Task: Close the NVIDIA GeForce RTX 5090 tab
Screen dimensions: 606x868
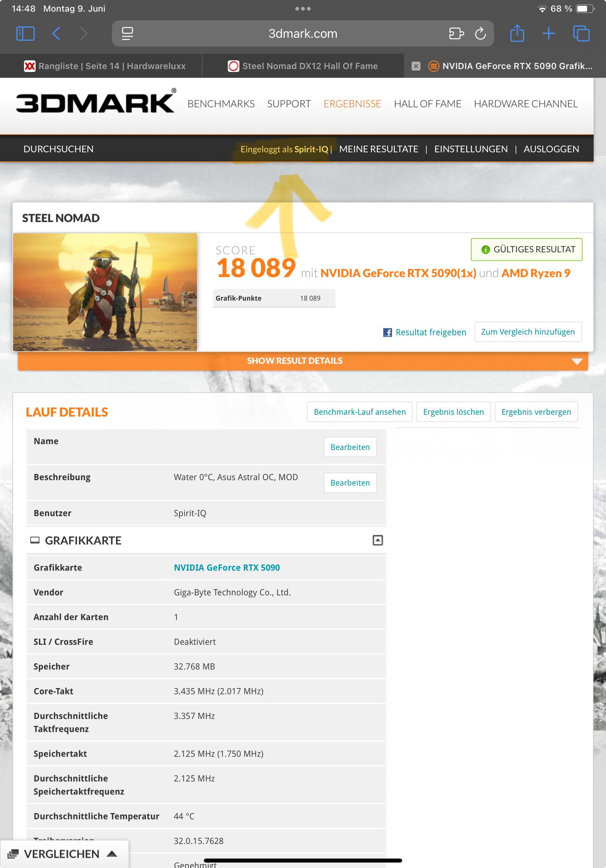Action: [416, 66]
